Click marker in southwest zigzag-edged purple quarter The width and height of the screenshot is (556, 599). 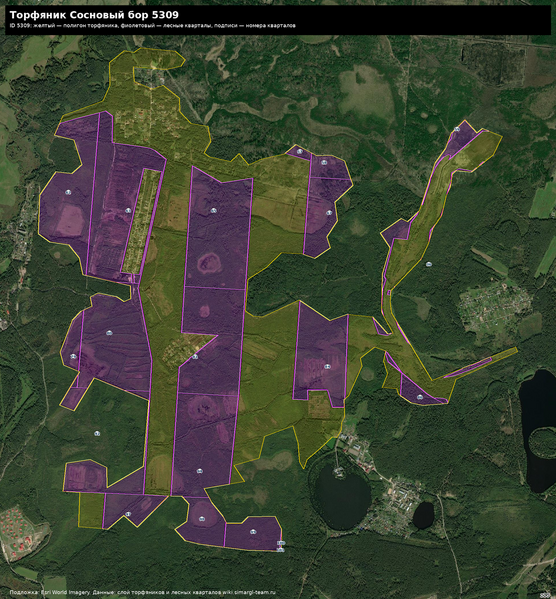point(128,514)
